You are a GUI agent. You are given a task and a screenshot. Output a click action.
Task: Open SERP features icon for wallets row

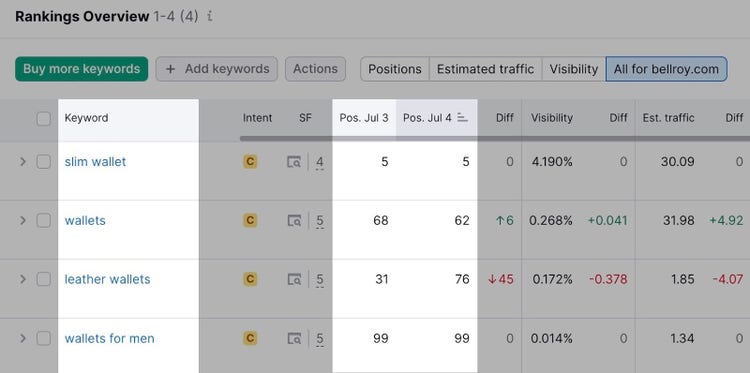(294, 221)
